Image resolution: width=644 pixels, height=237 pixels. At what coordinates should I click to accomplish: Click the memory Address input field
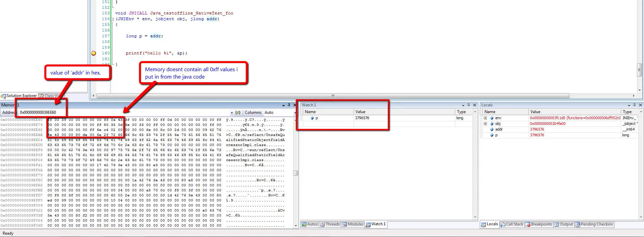(124, 112)
